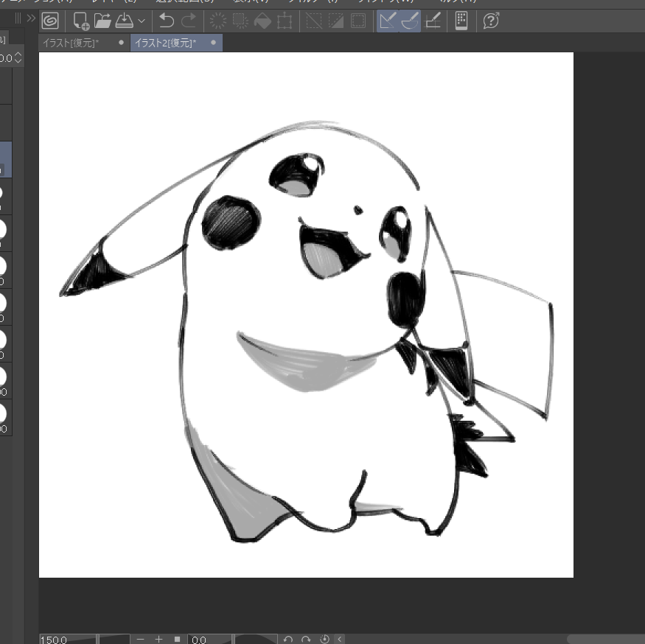Click the Redo arrow icon

point(189,21)
